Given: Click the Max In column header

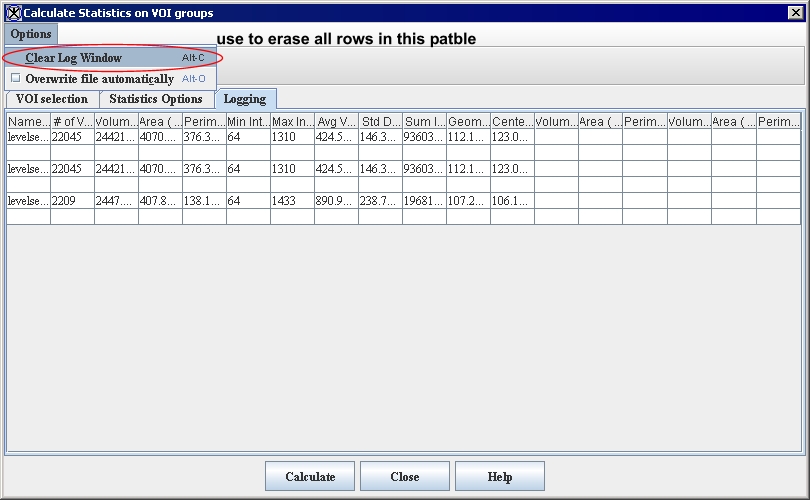Looking at the screenshot, I should click(292, 121).
